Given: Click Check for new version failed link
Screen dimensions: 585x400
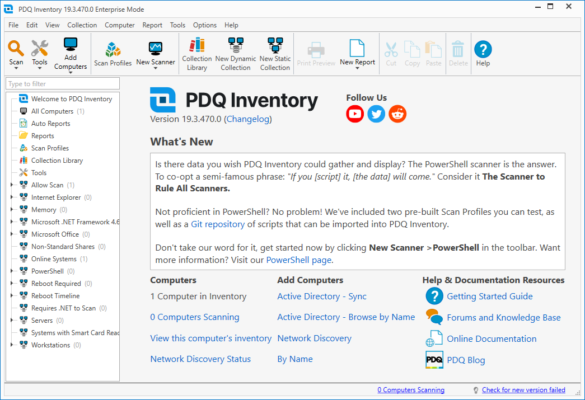Looking at the screenshot, I should (x=523, y=390).
